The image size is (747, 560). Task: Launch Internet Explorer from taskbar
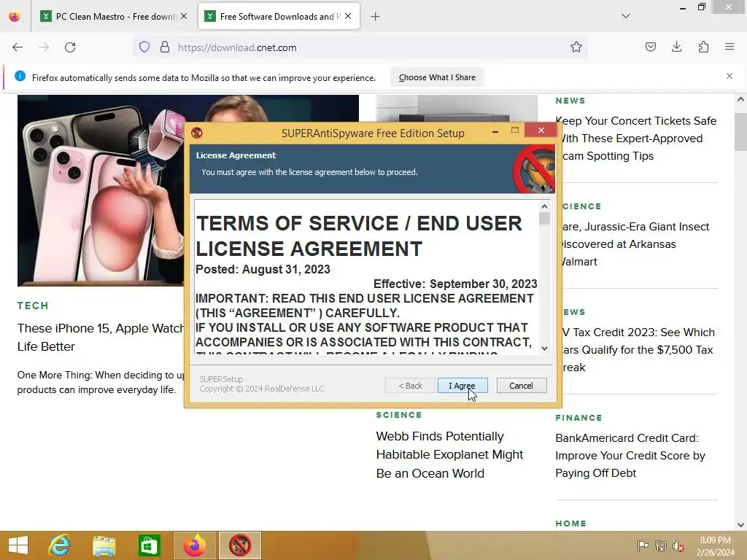tap(60, 545)
